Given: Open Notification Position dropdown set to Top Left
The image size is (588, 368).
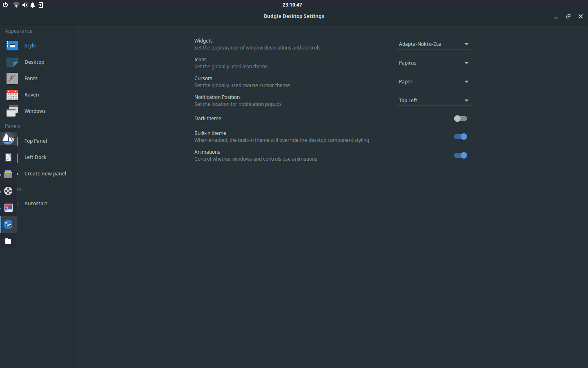Looking at the screenshot, I should pyautogui.click(x=433, y=101).
